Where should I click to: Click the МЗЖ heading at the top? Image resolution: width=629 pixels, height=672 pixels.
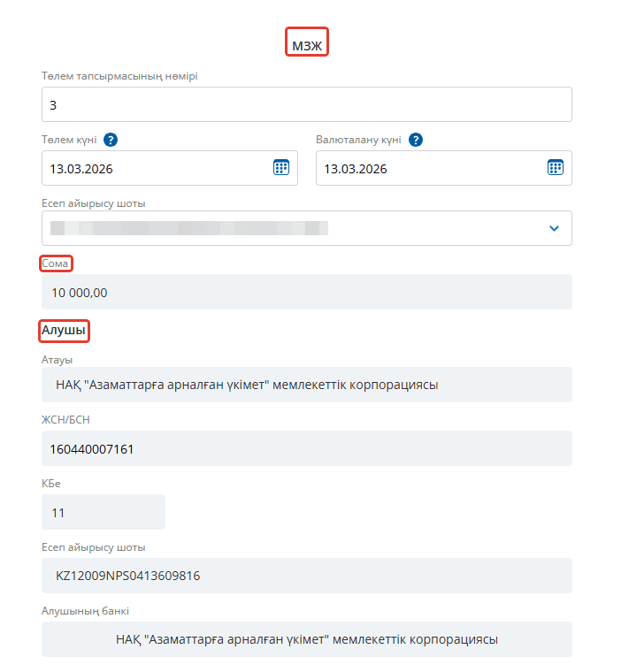point(307,42)
